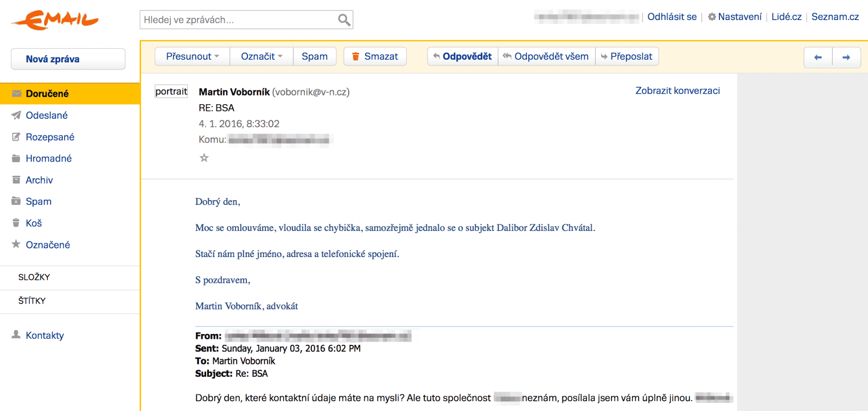Click the Seznam Email logo
The image size is (868, 411).
click(55, 20)
